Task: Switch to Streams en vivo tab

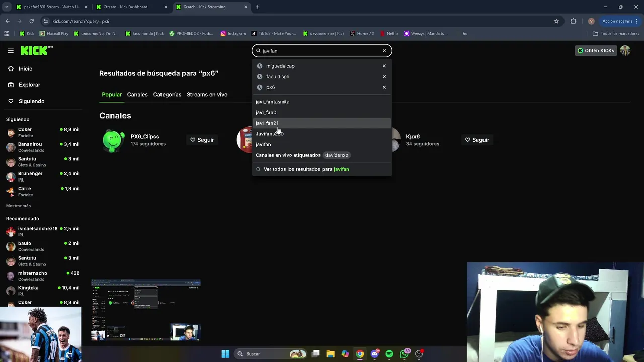Action: (207, 95)
